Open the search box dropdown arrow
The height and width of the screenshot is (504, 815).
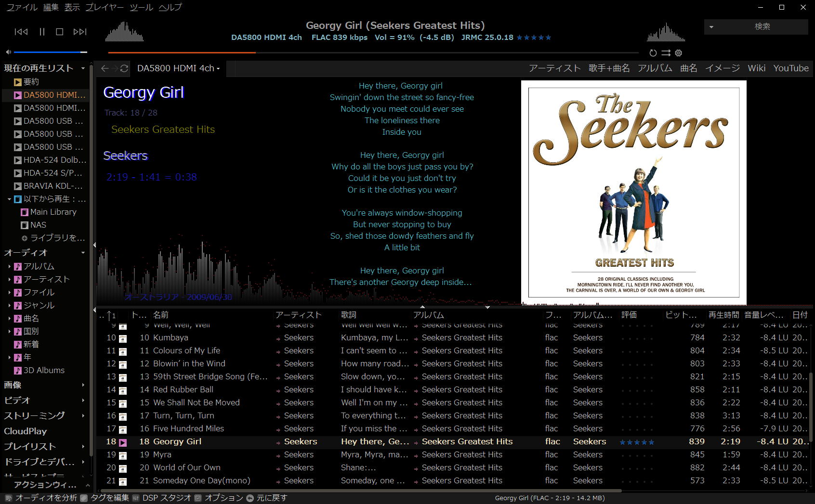pos(711,27)
